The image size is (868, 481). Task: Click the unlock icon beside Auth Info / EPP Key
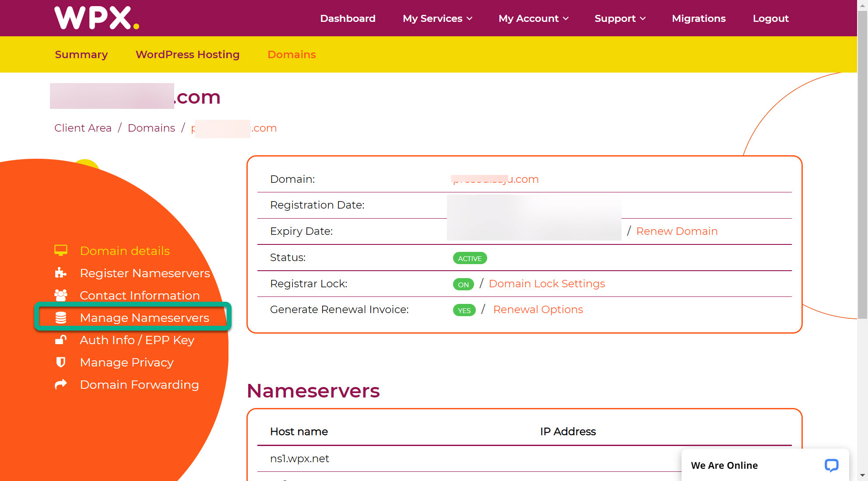(x=60, y=340)
